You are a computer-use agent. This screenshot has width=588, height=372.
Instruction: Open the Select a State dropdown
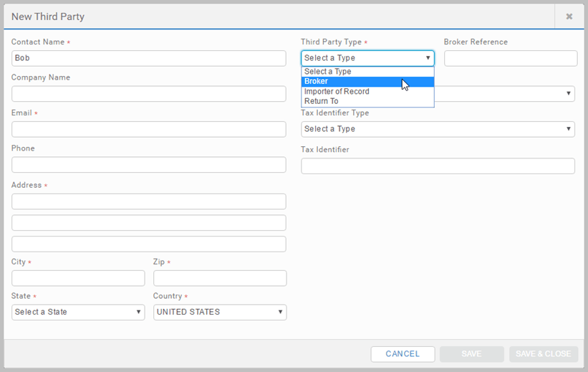(78, 313)
